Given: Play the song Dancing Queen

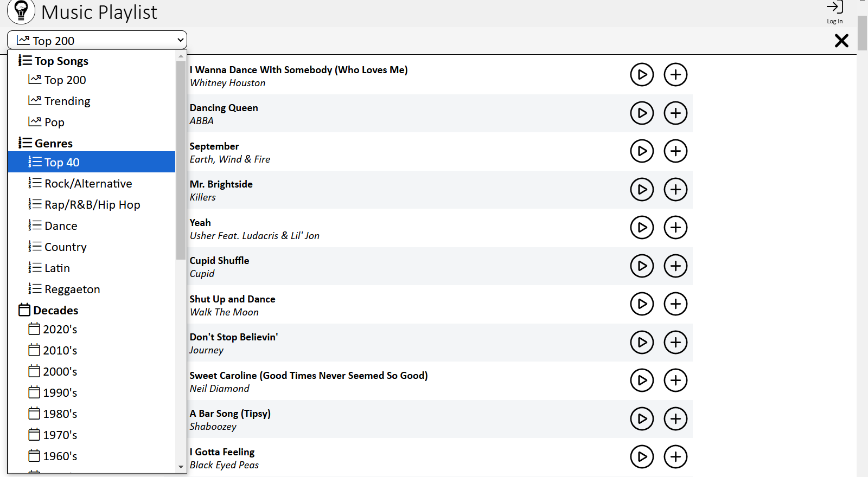Looking at the screenshot, I should [x=642, y=113].
